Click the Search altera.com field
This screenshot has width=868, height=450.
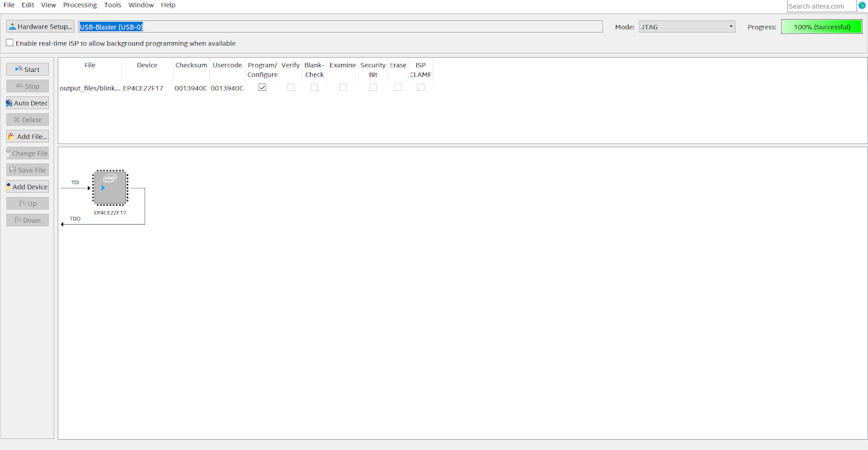coord(821,6)
